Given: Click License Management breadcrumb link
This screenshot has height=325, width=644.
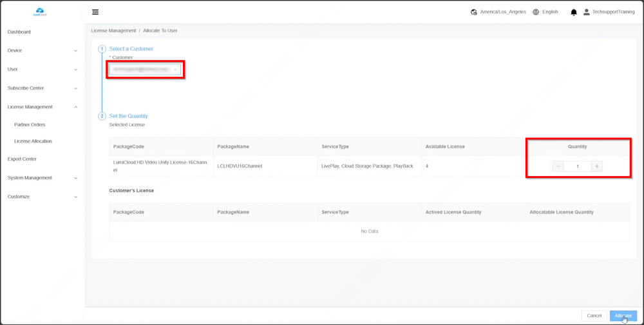Looking at the screenshot, I should pos(113,30).
